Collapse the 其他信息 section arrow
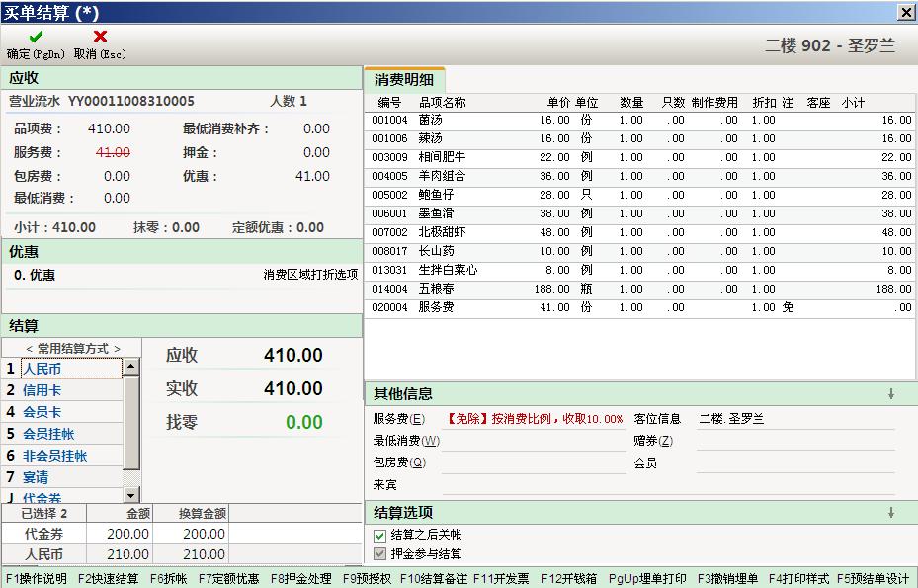The height and width of the screenshot is (588, 918). coord(890,393)
